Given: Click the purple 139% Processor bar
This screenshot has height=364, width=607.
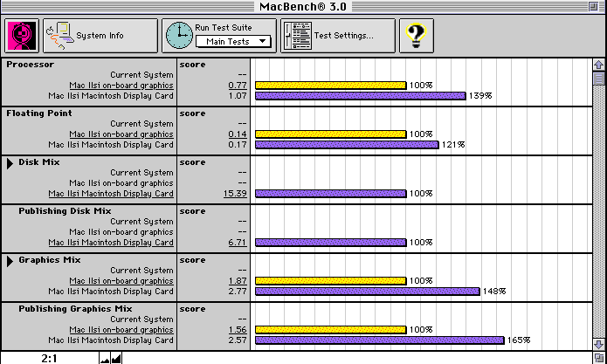Looking at the screenshot, I should pyautogui.click(x=361, y=96).
